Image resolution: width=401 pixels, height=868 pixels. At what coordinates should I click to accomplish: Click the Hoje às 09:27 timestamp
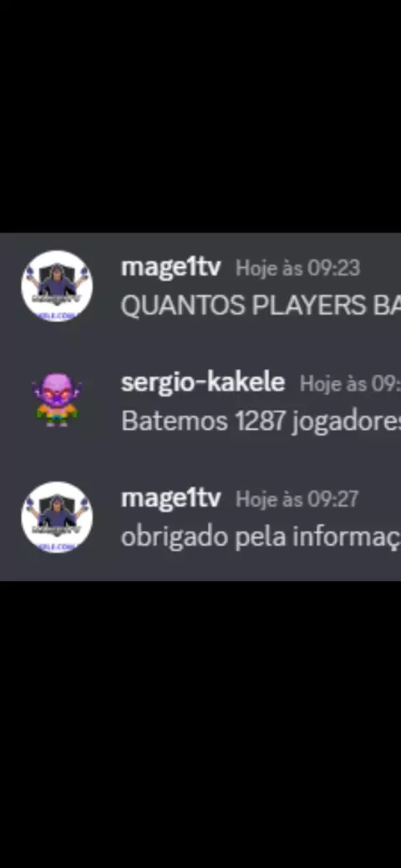pos(297,499)
